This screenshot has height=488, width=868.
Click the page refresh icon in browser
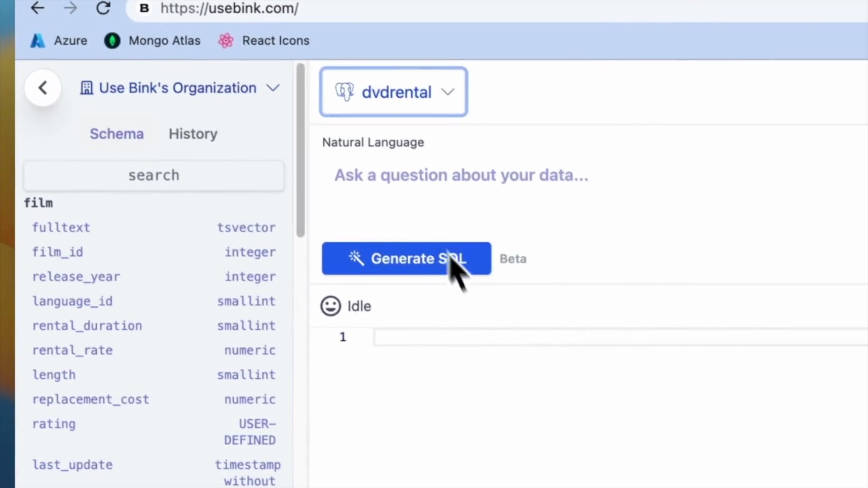(103, 8)
